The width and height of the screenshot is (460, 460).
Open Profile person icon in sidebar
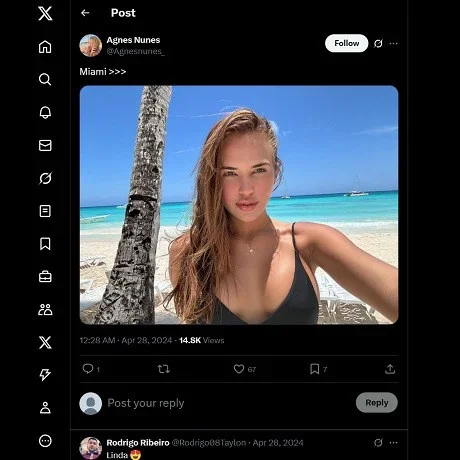coord(45,408)
